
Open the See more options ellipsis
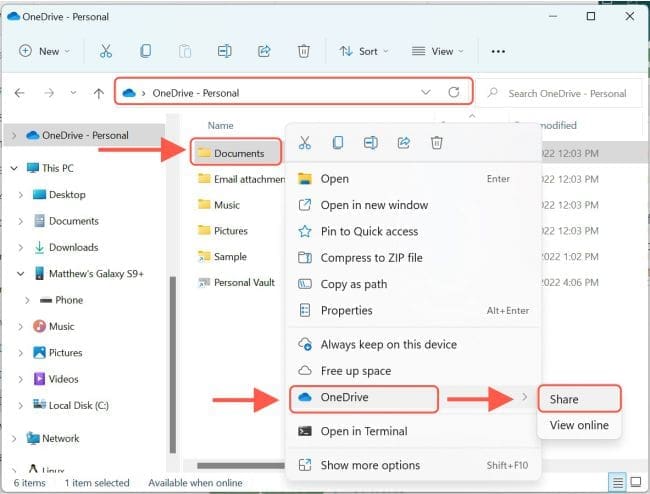498,51
